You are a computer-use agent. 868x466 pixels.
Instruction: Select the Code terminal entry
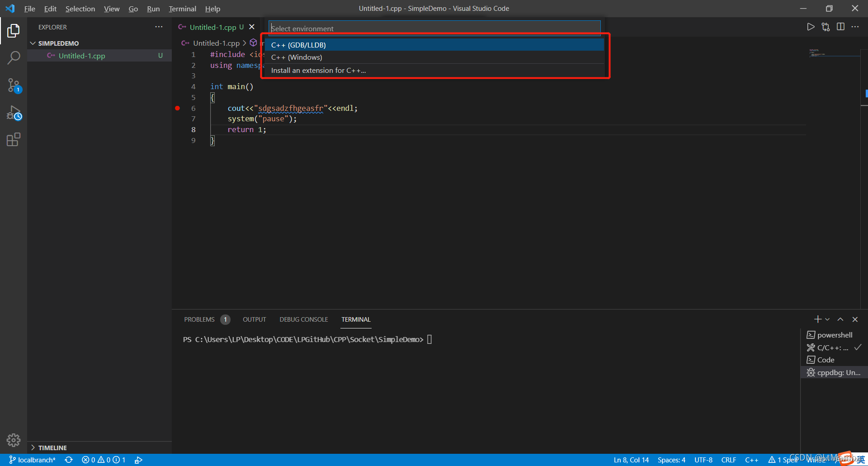point(834,360)
